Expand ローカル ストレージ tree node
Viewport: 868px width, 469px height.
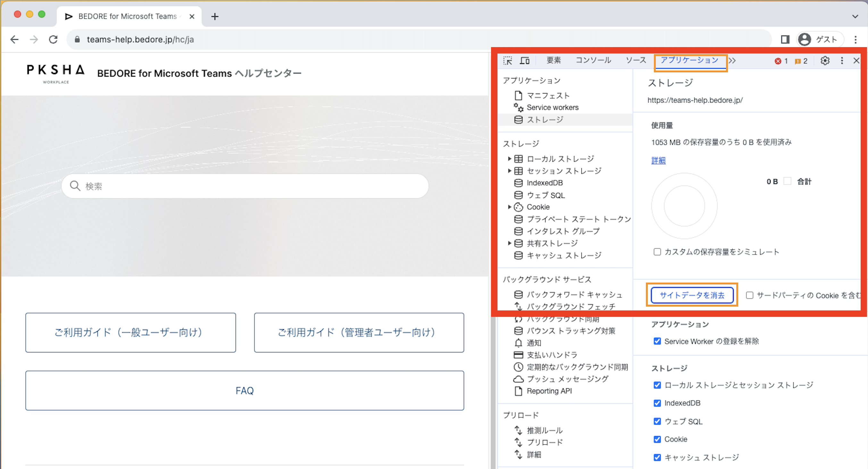coord(509,159)
